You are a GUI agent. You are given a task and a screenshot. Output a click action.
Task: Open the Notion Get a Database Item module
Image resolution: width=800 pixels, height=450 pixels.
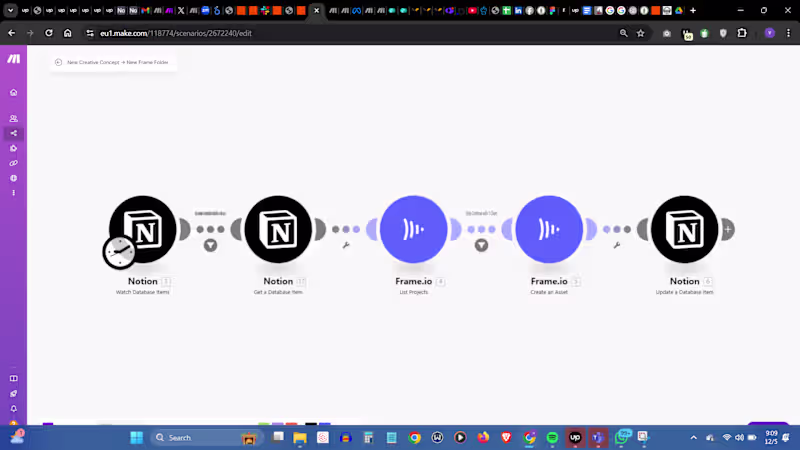(278, 229)
